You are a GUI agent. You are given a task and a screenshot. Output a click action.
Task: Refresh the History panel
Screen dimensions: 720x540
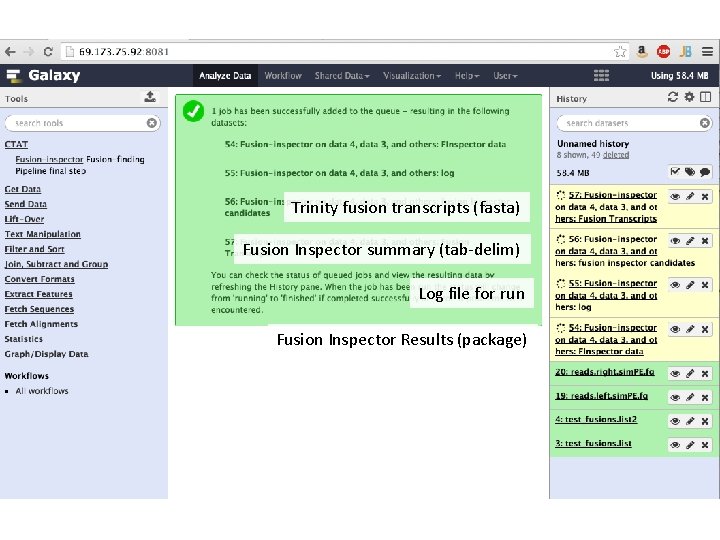(673, 97)
